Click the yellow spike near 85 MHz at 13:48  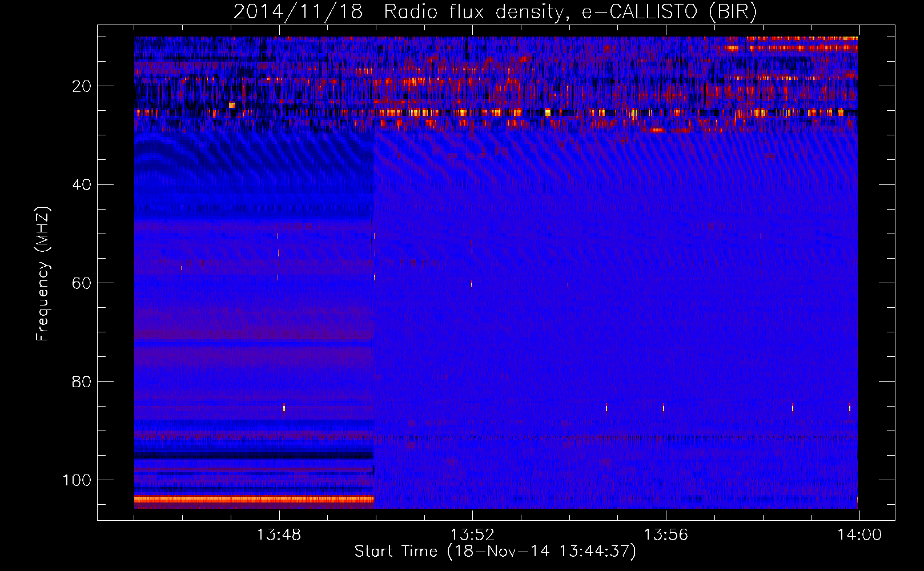point(284,407)
